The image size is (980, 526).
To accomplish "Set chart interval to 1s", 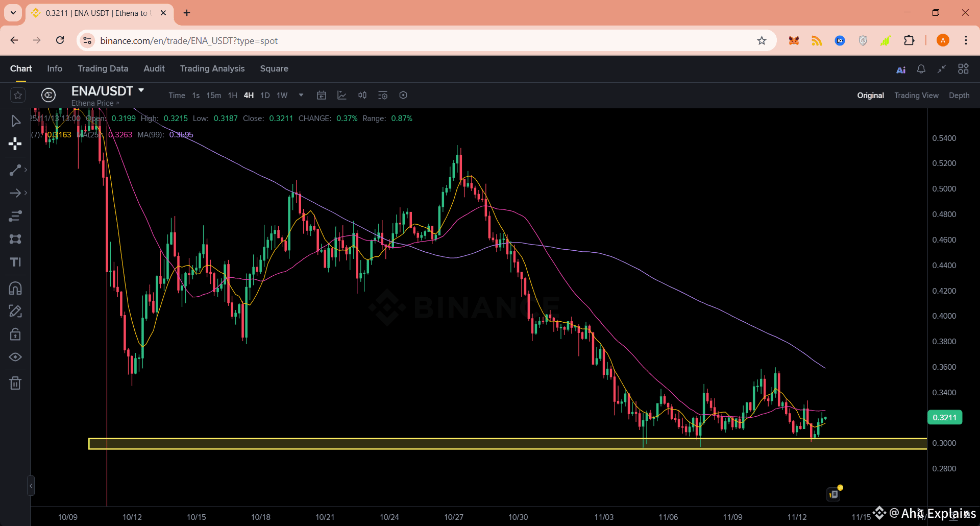I will [196, 95].
